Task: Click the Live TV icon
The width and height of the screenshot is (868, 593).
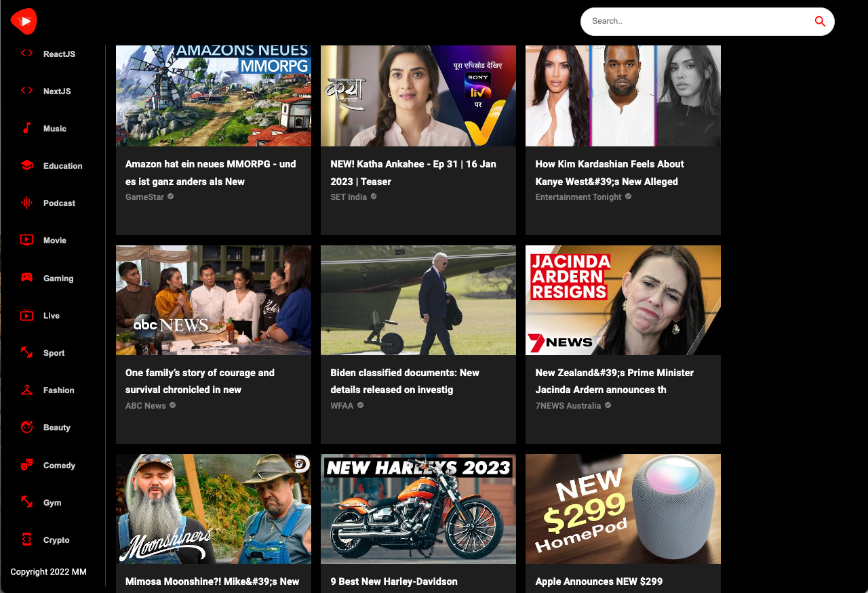Action: [26, 315]
